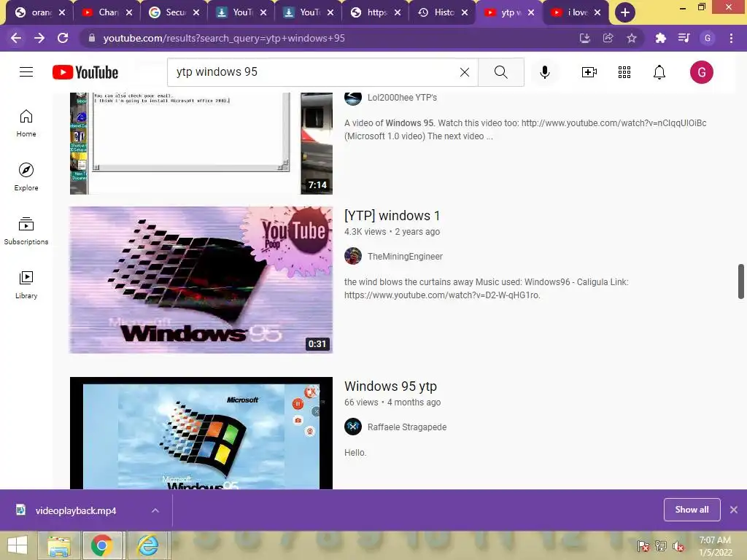Open the pink G account avatar
747x560 pixels.
click(701, 72)
